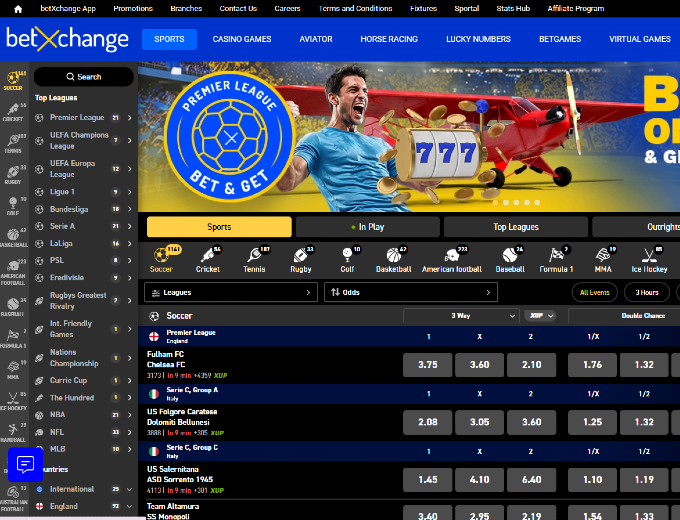
Task: Expand UEFA Champions League chevron
Action: click(129, 141)
